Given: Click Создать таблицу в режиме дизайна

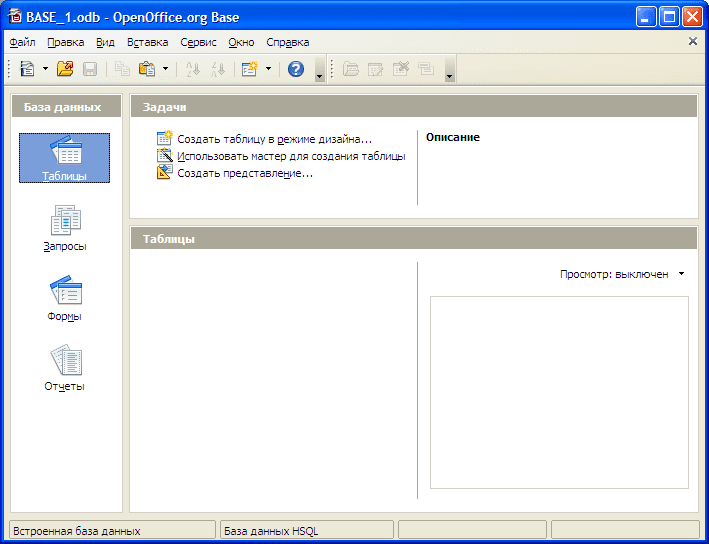Looking at the screenshot, I should pos(274,139).
